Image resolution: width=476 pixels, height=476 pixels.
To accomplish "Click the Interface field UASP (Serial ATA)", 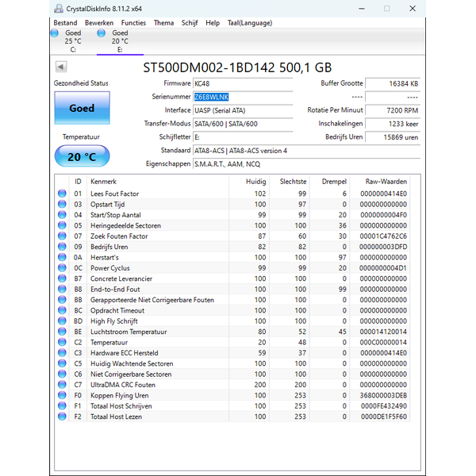I will (243, 110).
